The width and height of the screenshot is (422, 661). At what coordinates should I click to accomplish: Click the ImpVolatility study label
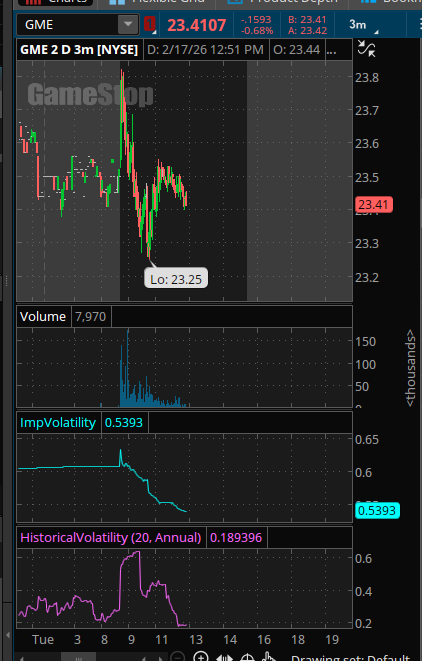(x=58, y=422)
